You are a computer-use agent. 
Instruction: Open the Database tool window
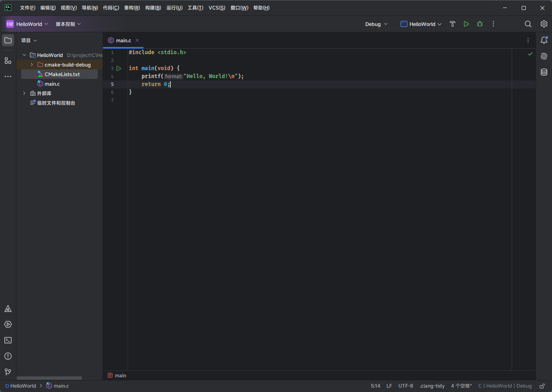click(544, 72)
